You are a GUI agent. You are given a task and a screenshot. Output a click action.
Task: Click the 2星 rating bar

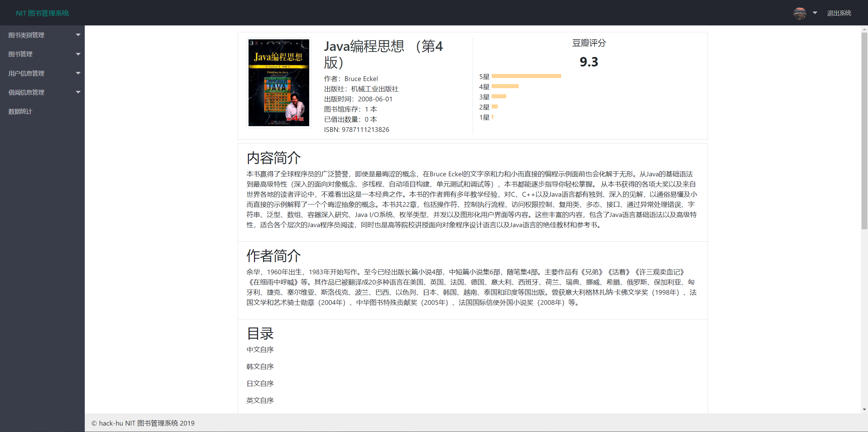click(495, 106)
